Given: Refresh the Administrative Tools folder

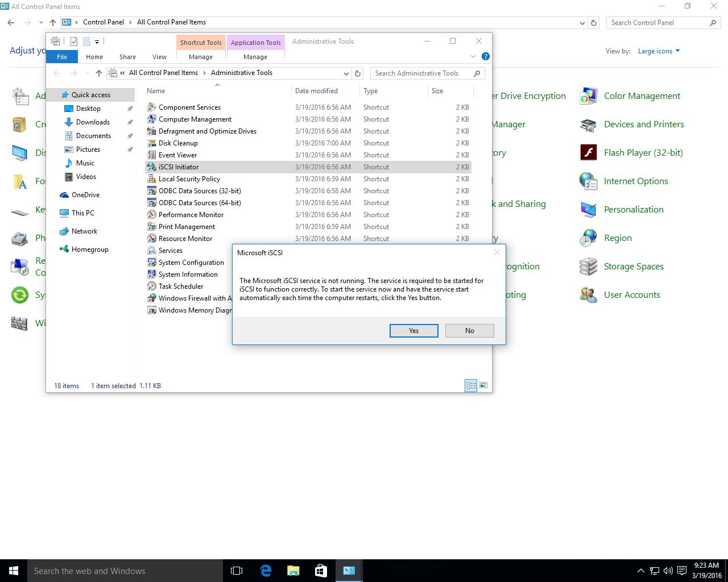Looking at the screenshot, I should (358, 73).
